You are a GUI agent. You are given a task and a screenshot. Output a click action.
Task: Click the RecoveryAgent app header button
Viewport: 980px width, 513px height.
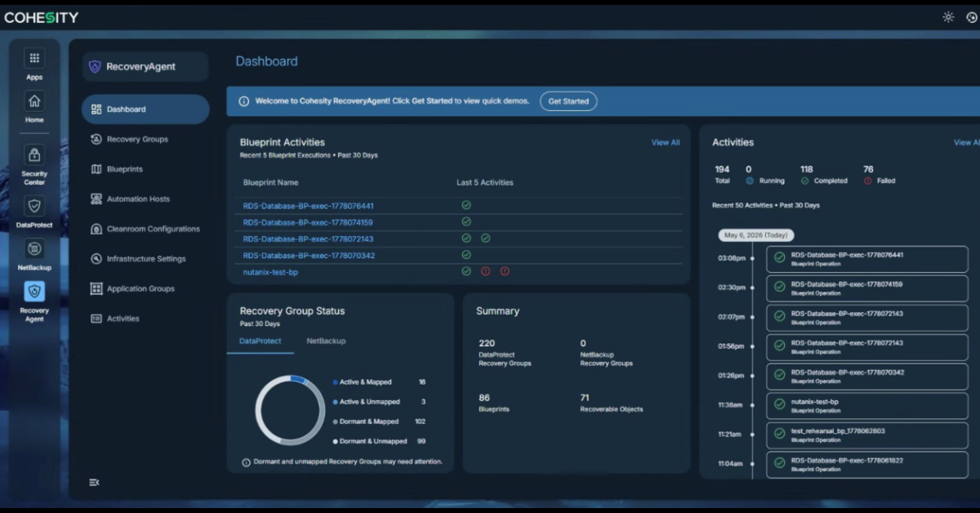[145, 67]
